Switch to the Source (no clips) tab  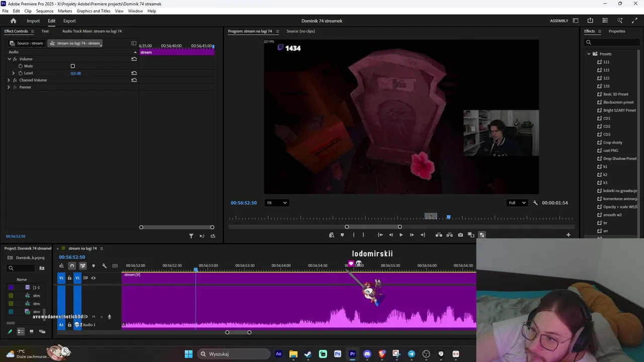click(300, 31)
